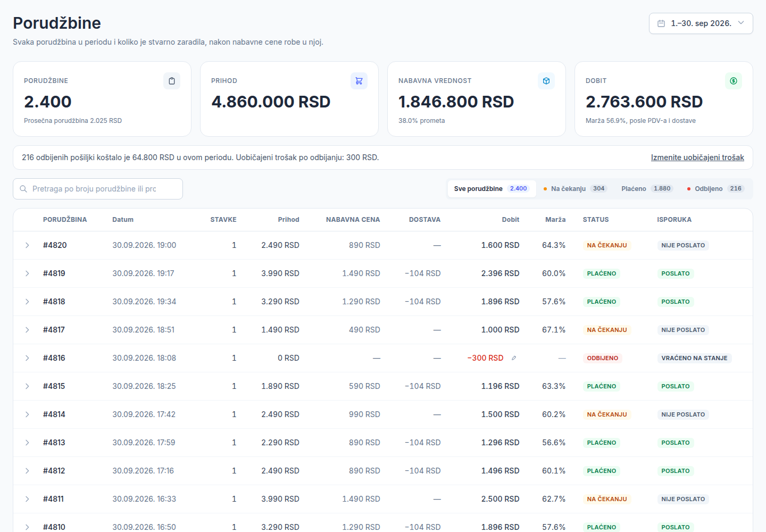Viewport: 766px width, 532px height.
Task: Open the 1.–30. sep 2026. date range dropdown
Action: [x=701, y=23]
